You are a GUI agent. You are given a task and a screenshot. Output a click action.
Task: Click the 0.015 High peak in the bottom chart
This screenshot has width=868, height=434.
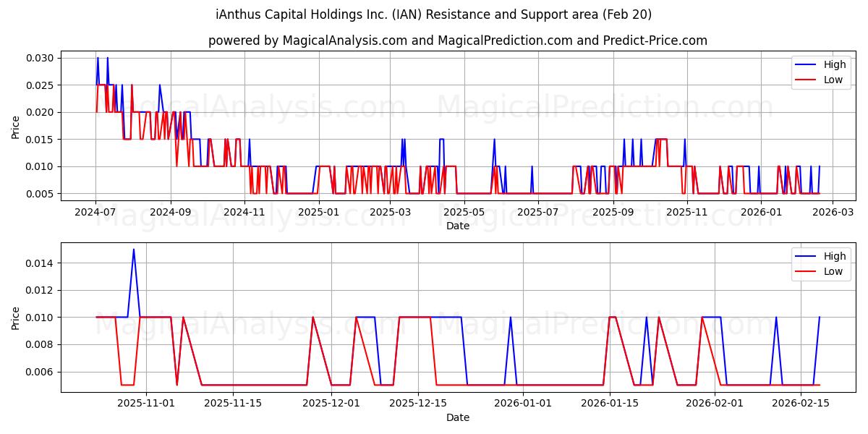click(x=133, y=250)
